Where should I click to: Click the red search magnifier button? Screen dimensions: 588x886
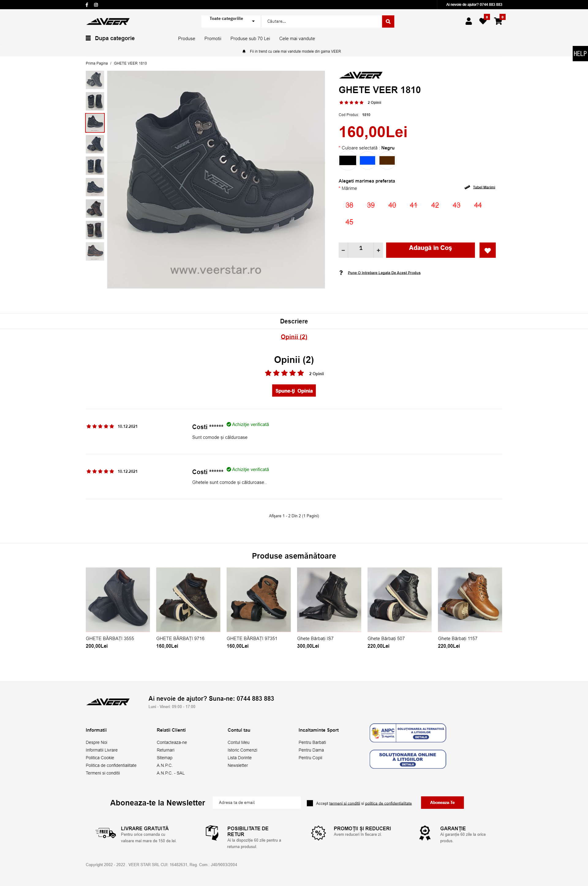coord(388,21)
